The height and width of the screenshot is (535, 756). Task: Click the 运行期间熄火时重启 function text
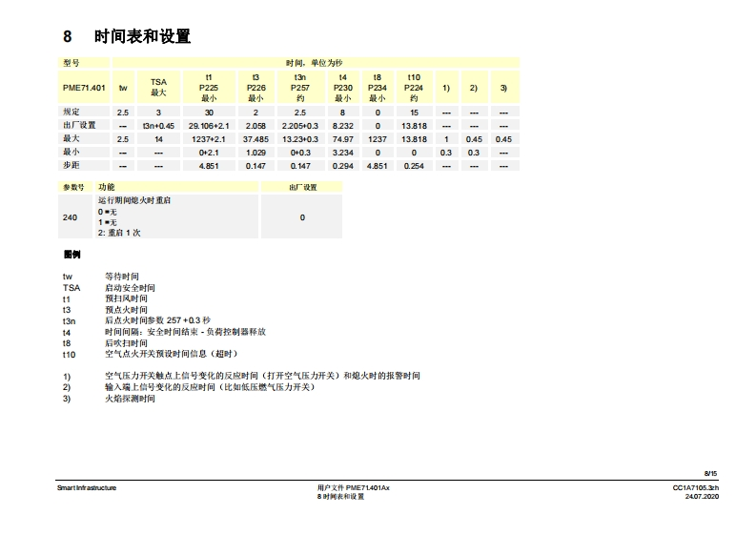pos(134,201)
